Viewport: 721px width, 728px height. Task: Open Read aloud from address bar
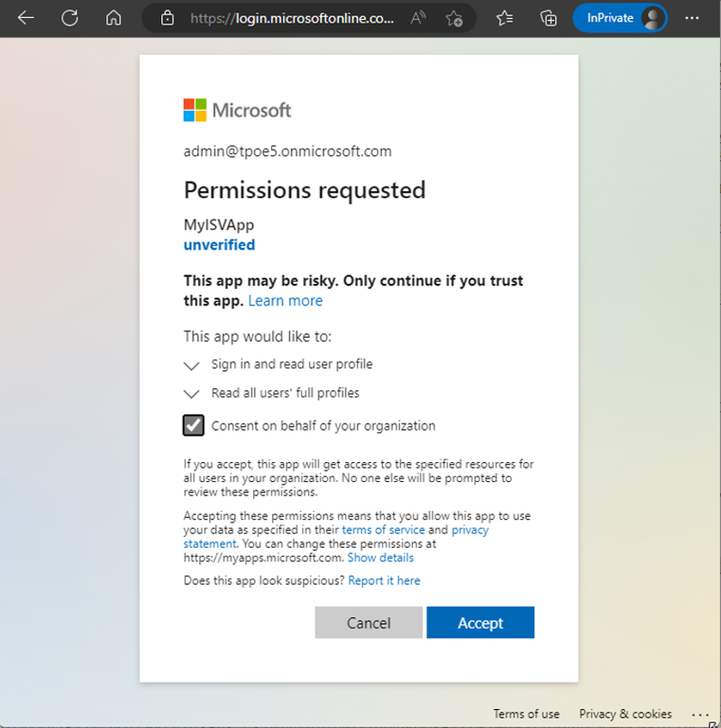point(418,18)
